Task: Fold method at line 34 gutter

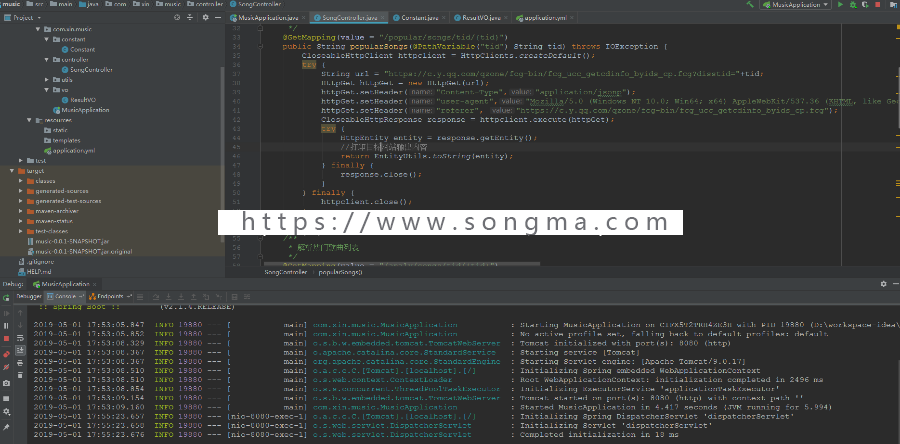Action: click(x=260, y=46)
